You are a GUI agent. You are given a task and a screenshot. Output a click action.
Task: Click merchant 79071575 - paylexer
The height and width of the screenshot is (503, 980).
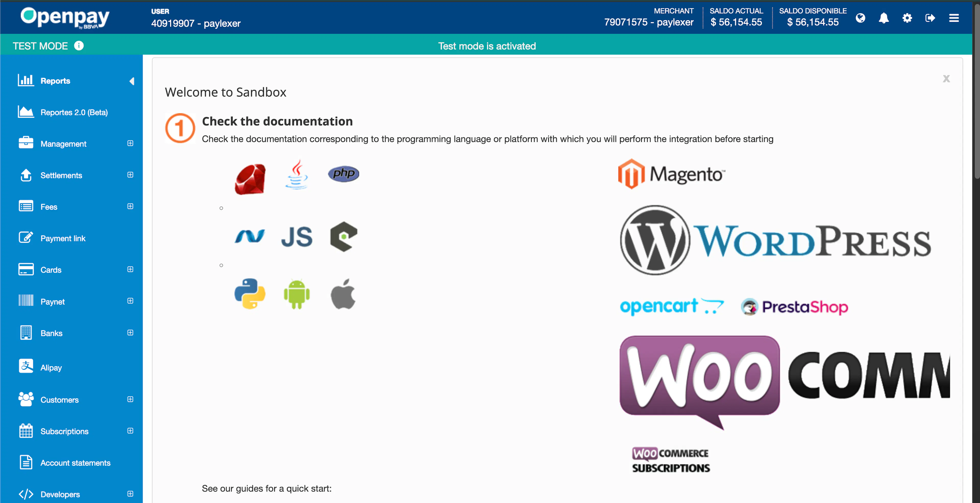click(649, 22)
